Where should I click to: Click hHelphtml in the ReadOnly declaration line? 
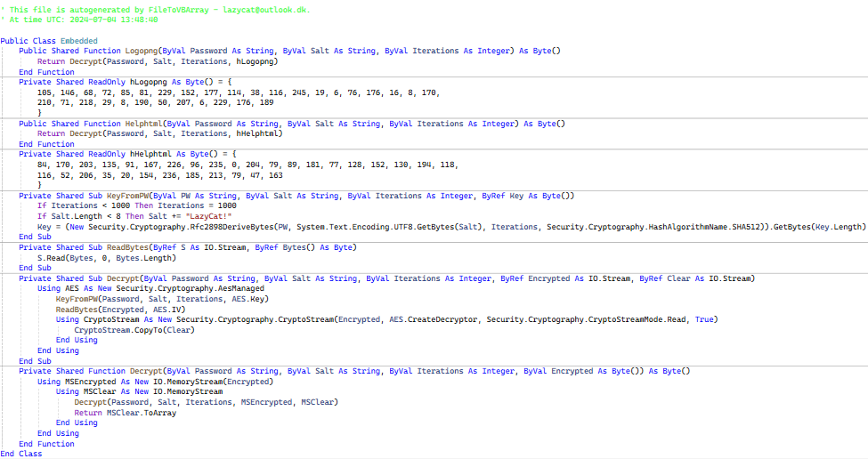pyautogui.click(x=150, y=154)
